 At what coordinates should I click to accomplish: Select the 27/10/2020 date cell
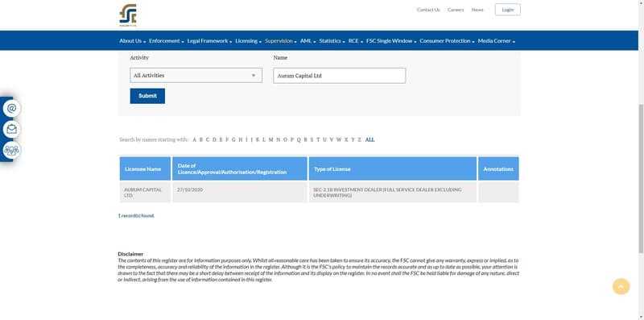(239, 193)
